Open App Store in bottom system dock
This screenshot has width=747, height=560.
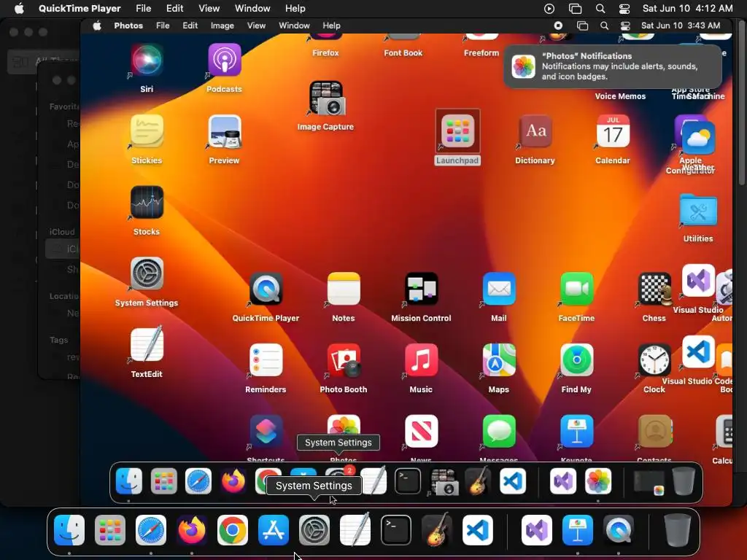(x=274, y=530)
